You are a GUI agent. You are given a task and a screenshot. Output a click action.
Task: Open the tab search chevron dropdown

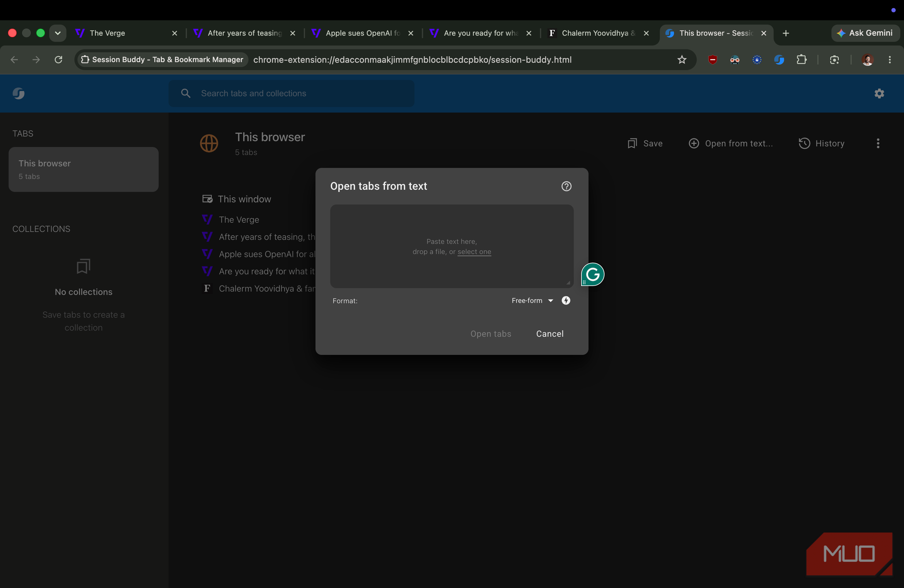click(x=58, y=33)
